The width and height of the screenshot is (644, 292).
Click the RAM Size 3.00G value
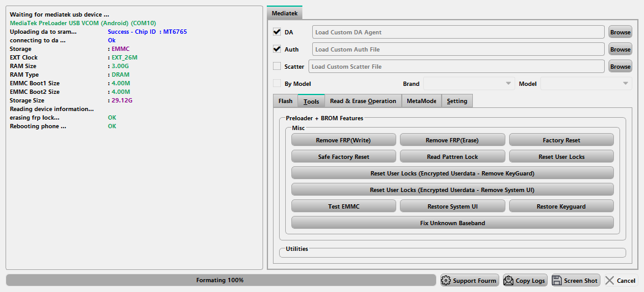click(121, 66)
